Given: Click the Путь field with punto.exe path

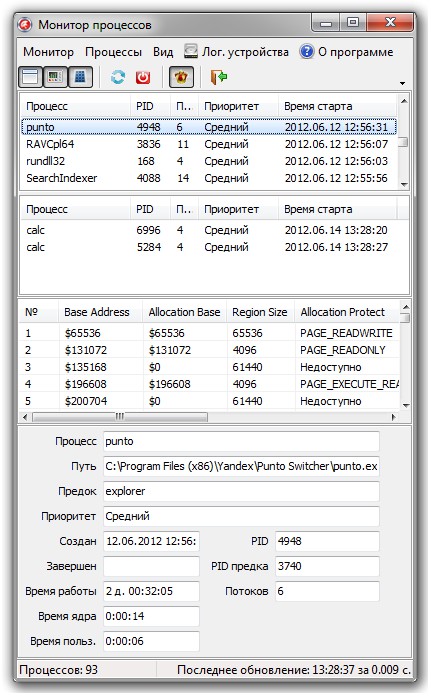Looking at the screenshot, I should point(241,466).
